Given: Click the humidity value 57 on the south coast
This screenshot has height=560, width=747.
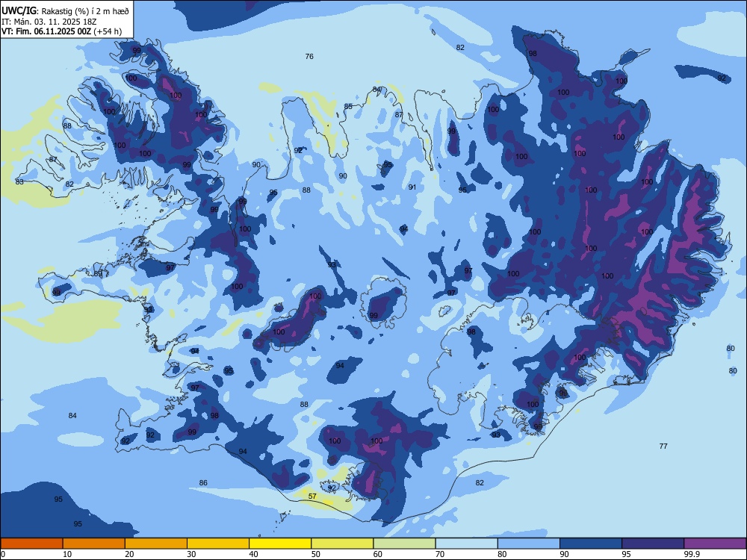Looking at the screenshot, I should (x=312, y=497).
